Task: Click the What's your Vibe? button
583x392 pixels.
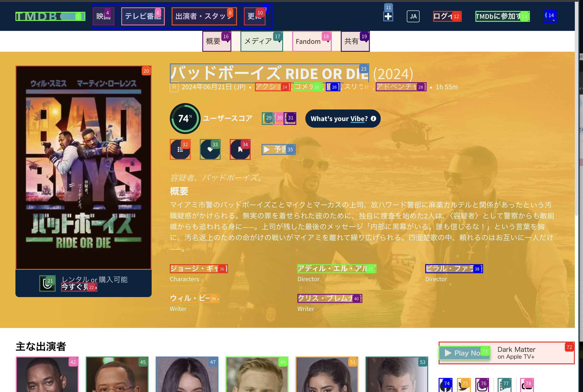Action: tap(343, 119)
